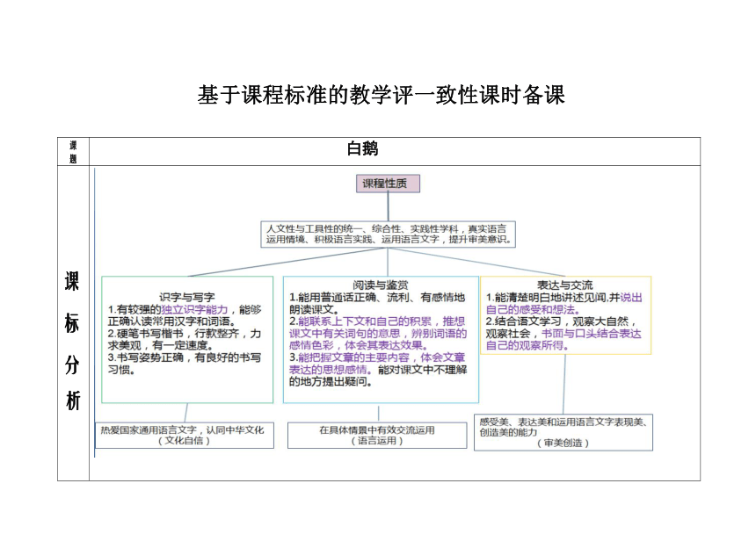Click the 阅读与鉴赏 heading

(381, 285)
